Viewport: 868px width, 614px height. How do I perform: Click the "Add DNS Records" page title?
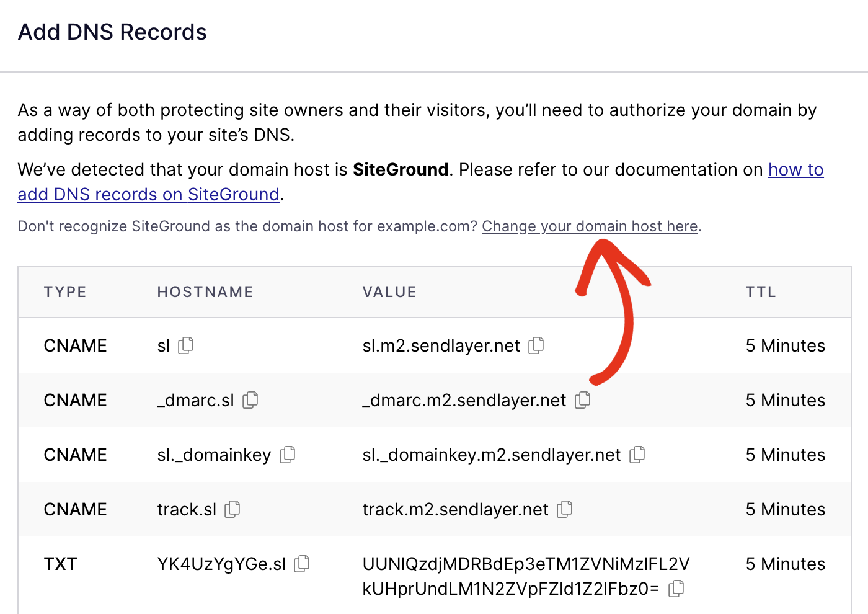(x=112, y=32)
